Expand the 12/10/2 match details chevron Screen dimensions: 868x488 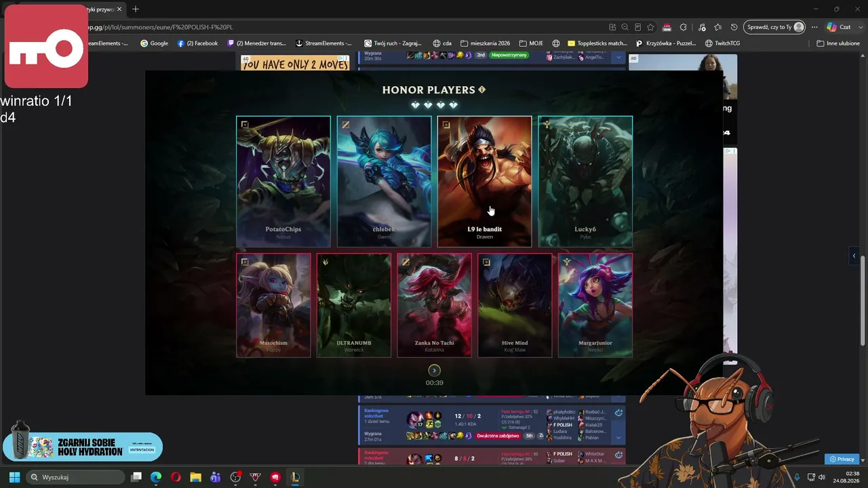click(x=618, y=438)
